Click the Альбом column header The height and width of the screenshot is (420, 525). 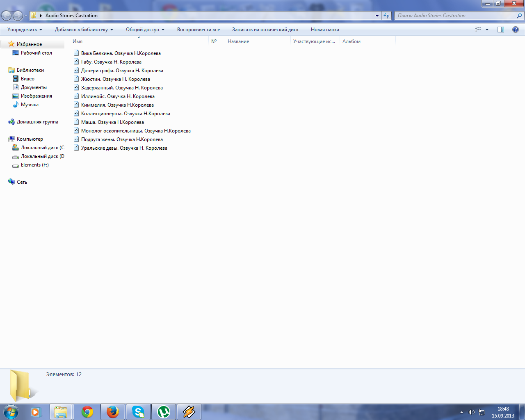(x=352, y=41)
